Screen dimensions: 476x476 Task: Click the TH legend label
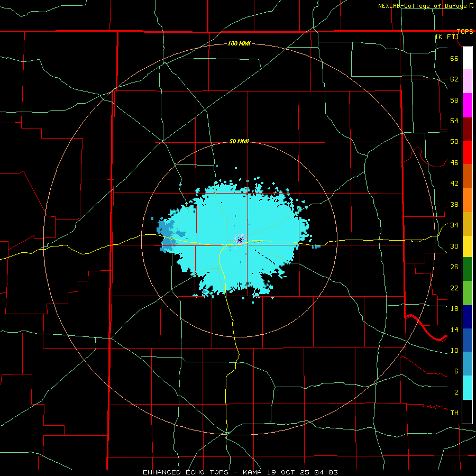point(454,413)
